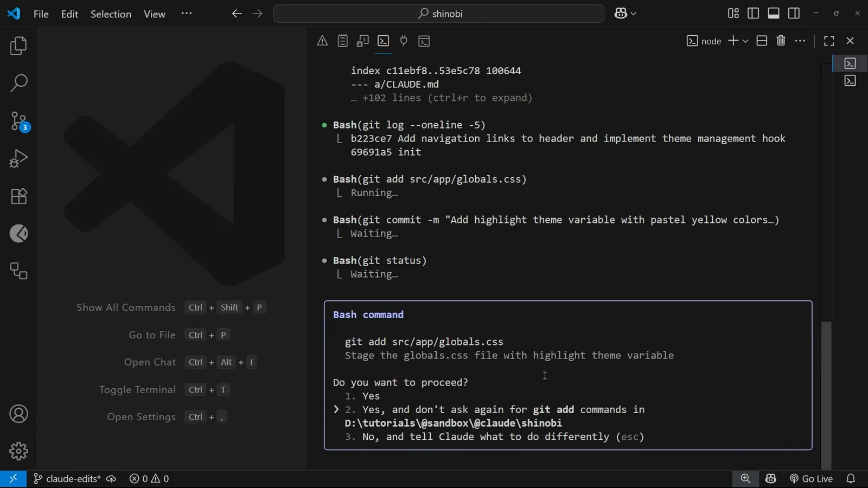Open the Accounts menu
868x488 pixels.
point(18,414)
